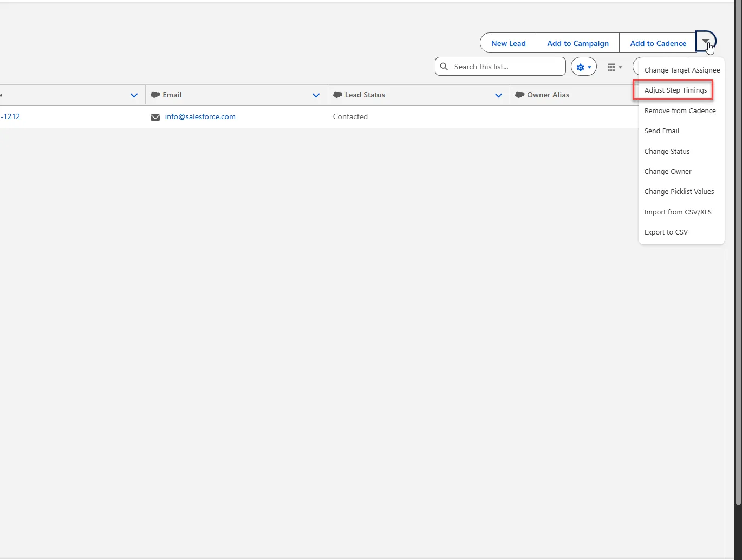
Task: Open the leftmost column's chevron menu
Action: [134, 95]
